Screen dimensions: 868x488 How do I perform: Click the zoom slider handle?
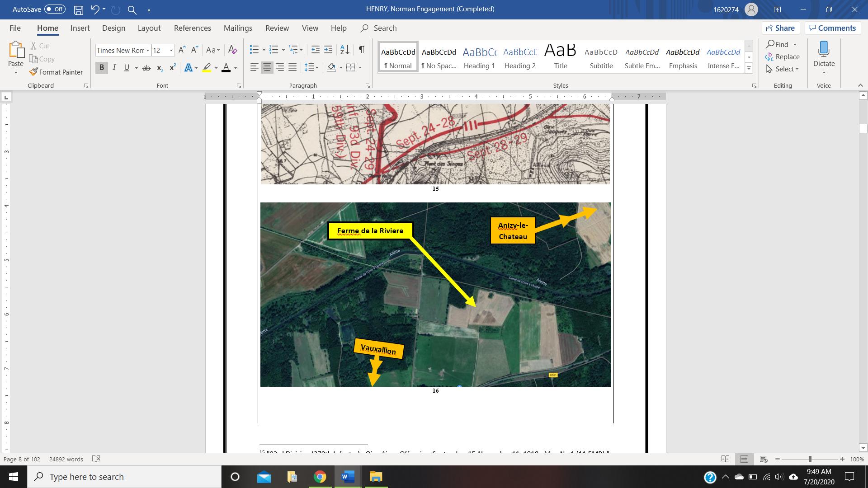click(x=810, y=459)
